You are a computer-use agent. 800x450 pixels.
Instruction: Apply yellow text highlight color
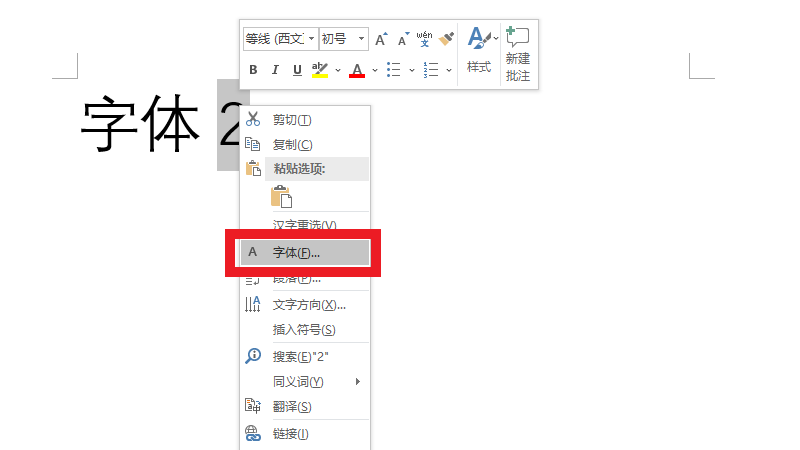pos(320,70)
